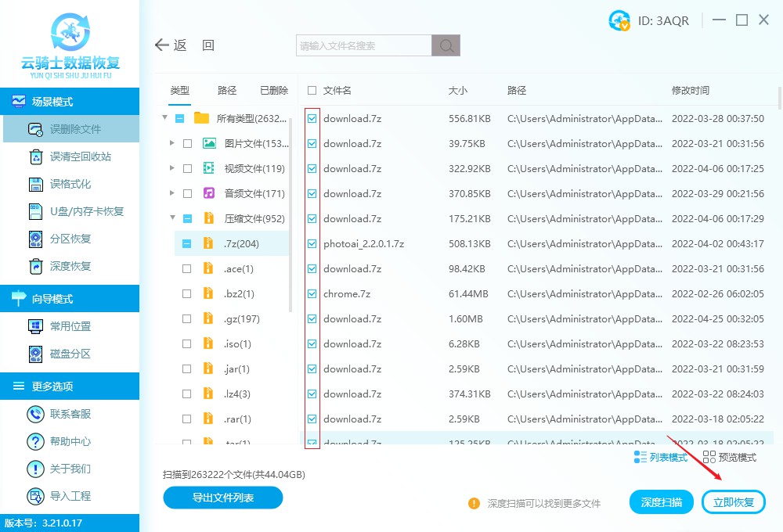
Task: Toggle the .7z(204) type checkbox
Action: click(x=187, y=243)
